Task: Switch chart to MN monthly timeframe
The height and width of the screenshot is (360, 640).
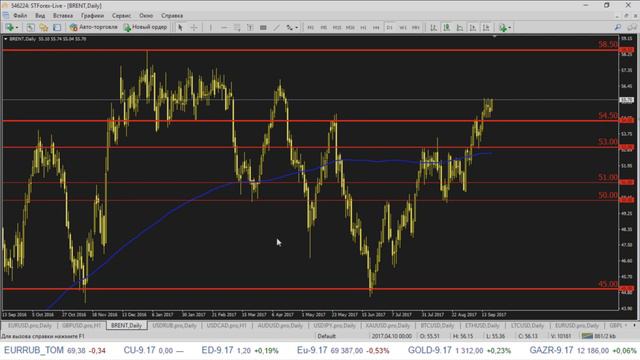Action: pos(416,27)
